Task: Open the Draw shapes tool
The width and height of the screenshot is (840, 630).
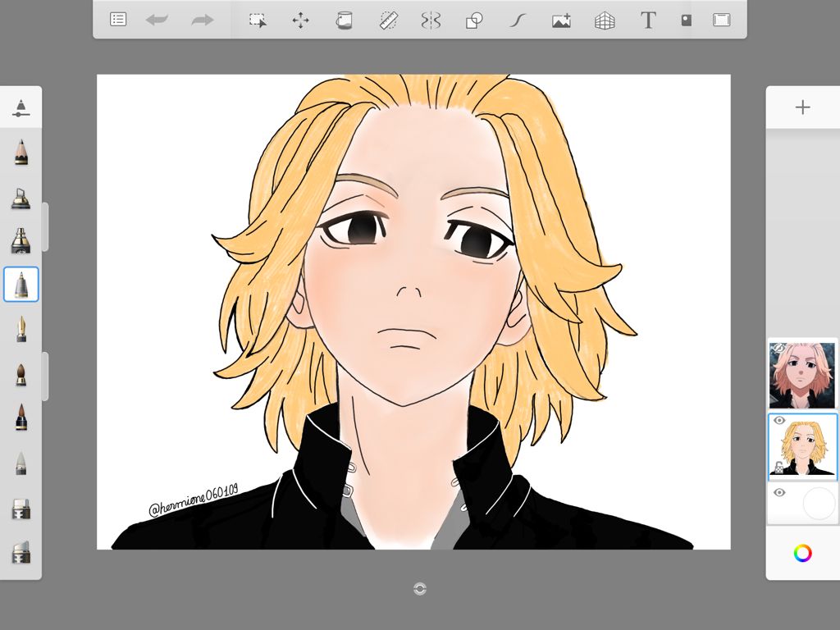Action: coord(474,21)
